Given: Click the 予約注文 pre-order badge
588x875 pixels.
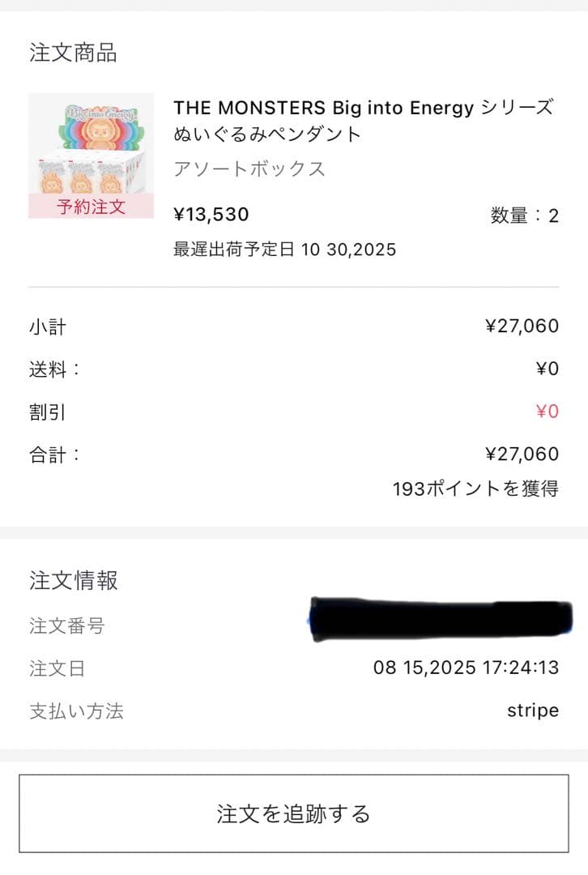Looking at the screenshot, I should coord(91,206).
